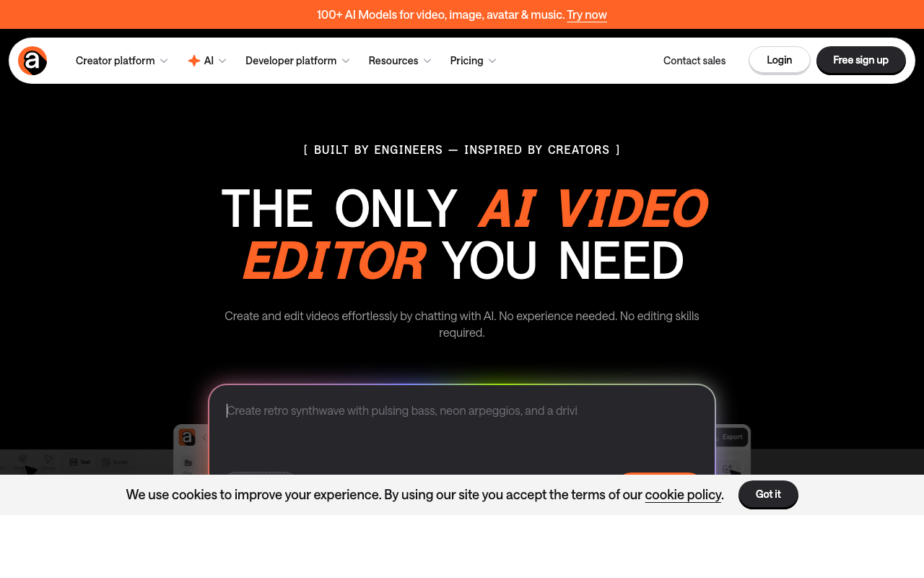Screen dimensions: 924x578
Task: Open the Resources menu
Action: tap(393, 61)
